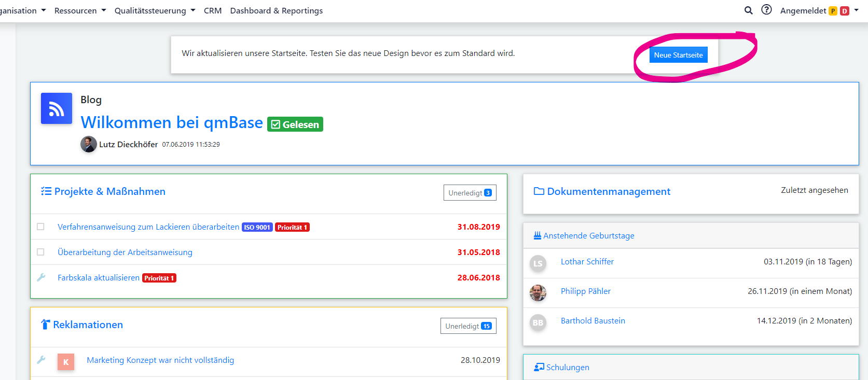Screen dimensions: 868x380
Task: Click Unerledigt 3 button in Projekte & Maßnahmen
Action: click(x=470, y=192)
